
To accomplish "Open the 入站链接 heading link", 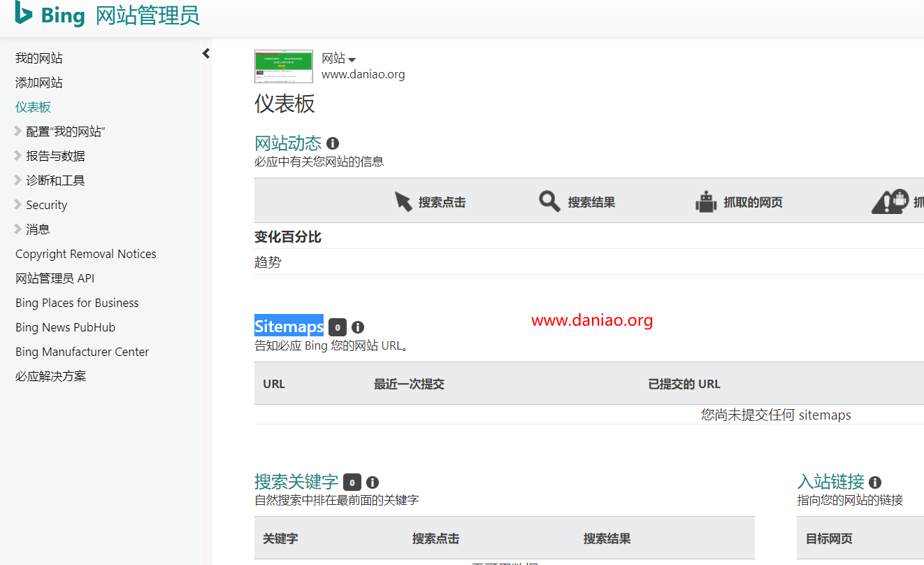I will tap(831, 482).
